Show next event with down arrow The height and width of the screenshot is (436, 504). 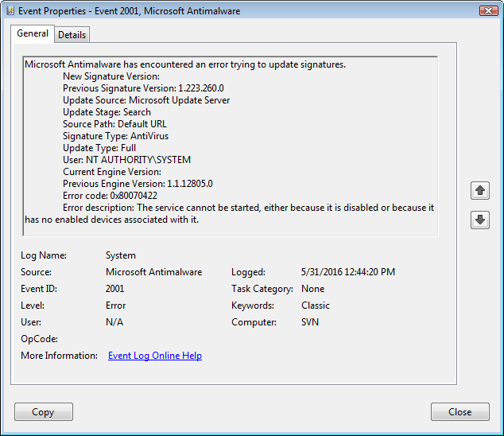point(480,220)
